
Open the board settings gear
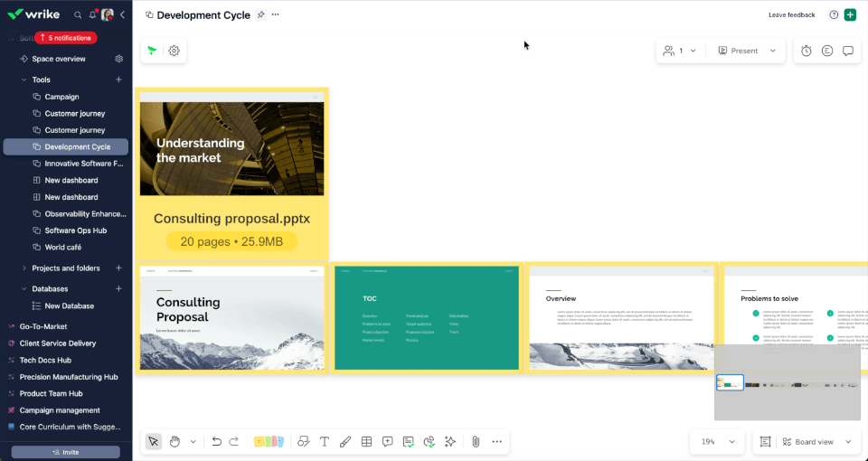(x=174, y=51)
